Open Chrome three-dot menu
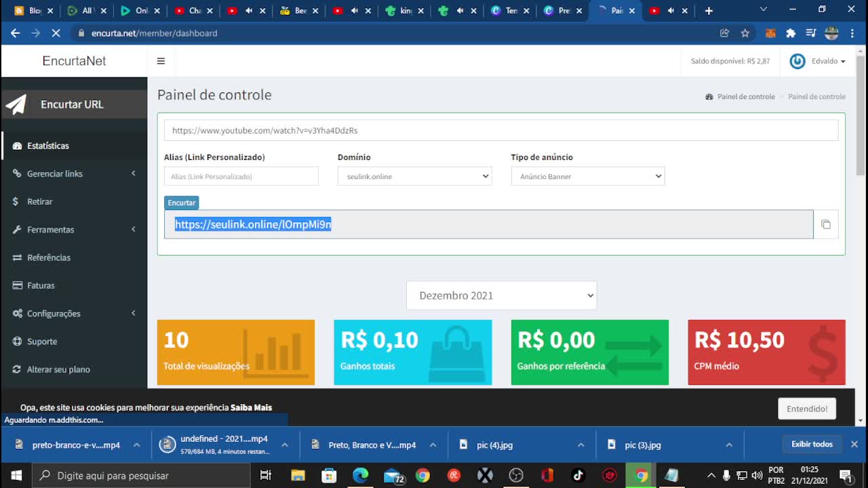Screen dimensions: 868x488 coord(852,33)
